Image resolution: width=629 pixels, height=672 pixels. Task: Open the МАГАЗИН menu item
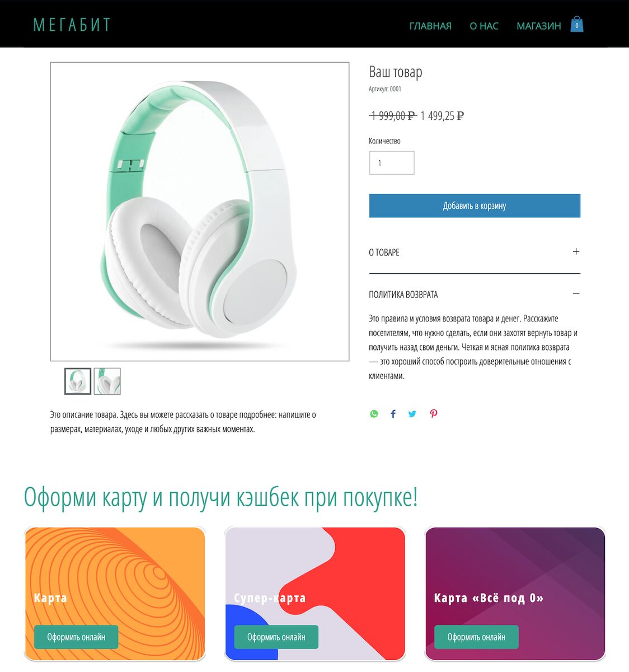pyautogui.click(x=539, y=26)
